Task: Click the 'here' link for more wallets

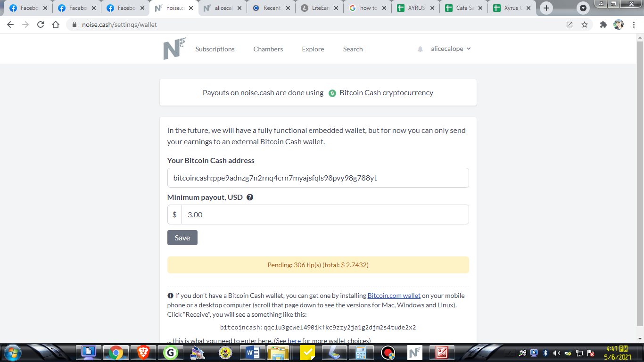Action: click(x=294, y=341)
